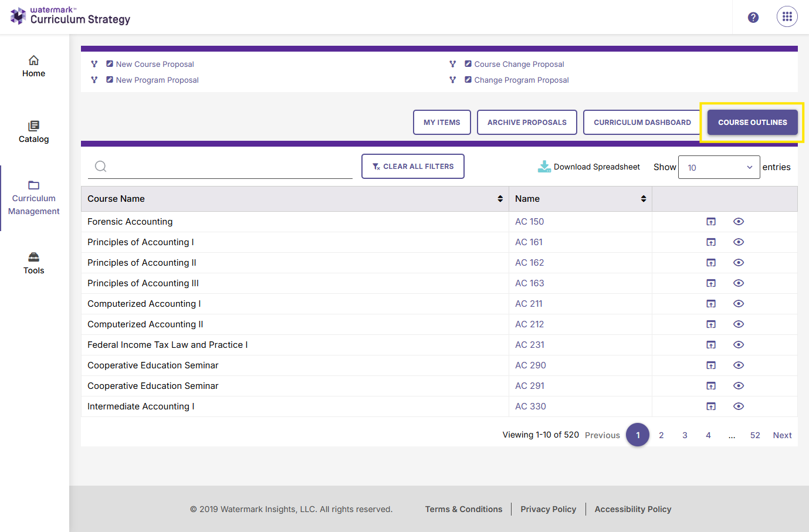Click workflow icon beside Course Change Proposal
The image size is (809, 532).
point(452,64)
